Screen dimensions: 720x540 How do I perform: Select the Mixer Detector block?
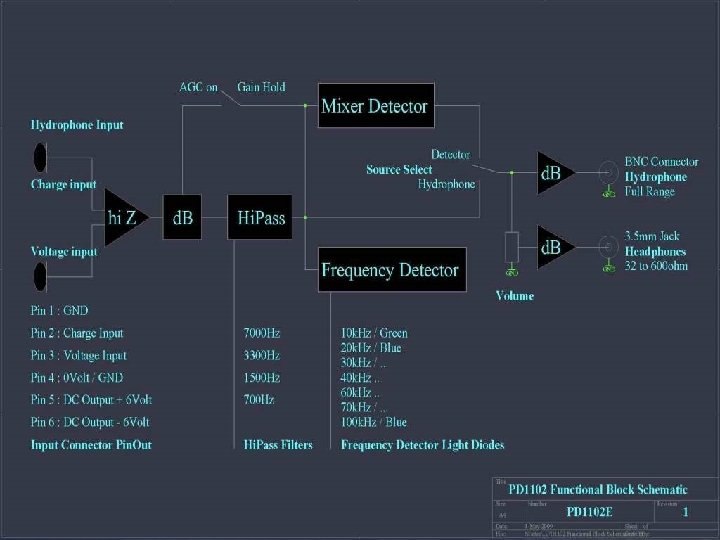(376, 106)
